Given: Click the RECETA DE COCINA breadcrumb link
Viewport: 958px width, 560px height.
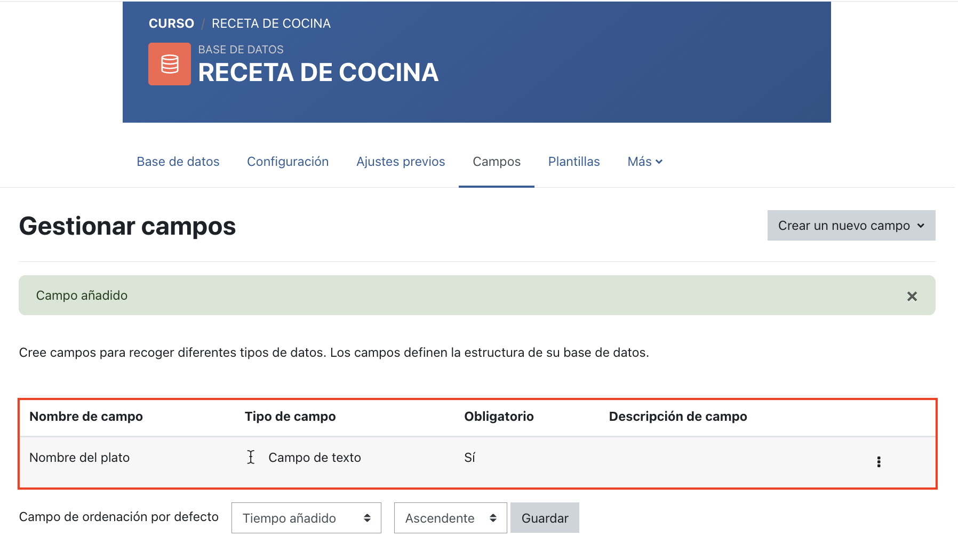Looking at the screenshot, I should pos(271,23).
